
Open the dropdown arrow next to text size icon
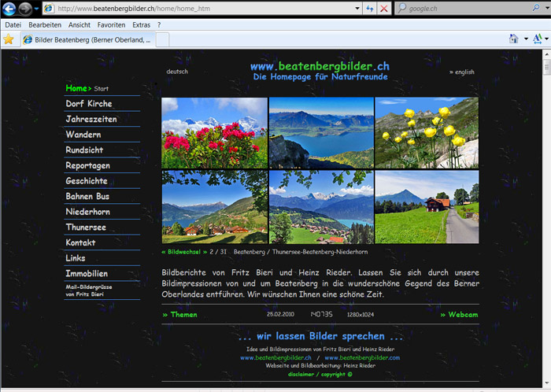coord(547,39)
